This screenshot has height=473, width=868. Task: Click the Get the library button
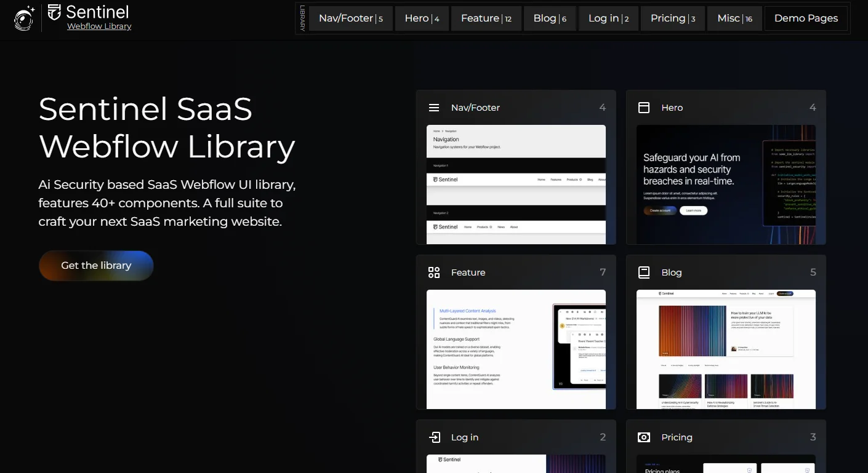96,266
